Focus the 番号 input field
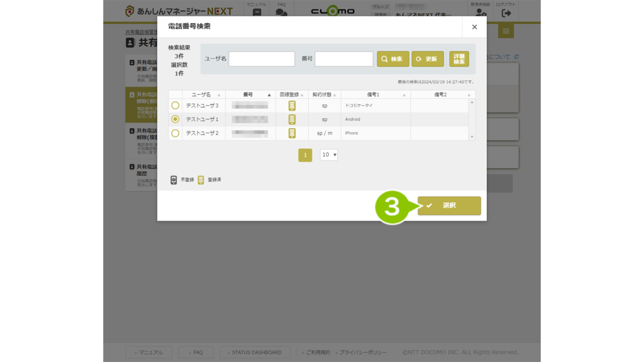This screenshot has height=362, width=644. pyautogui.click(x=344, y=58)
